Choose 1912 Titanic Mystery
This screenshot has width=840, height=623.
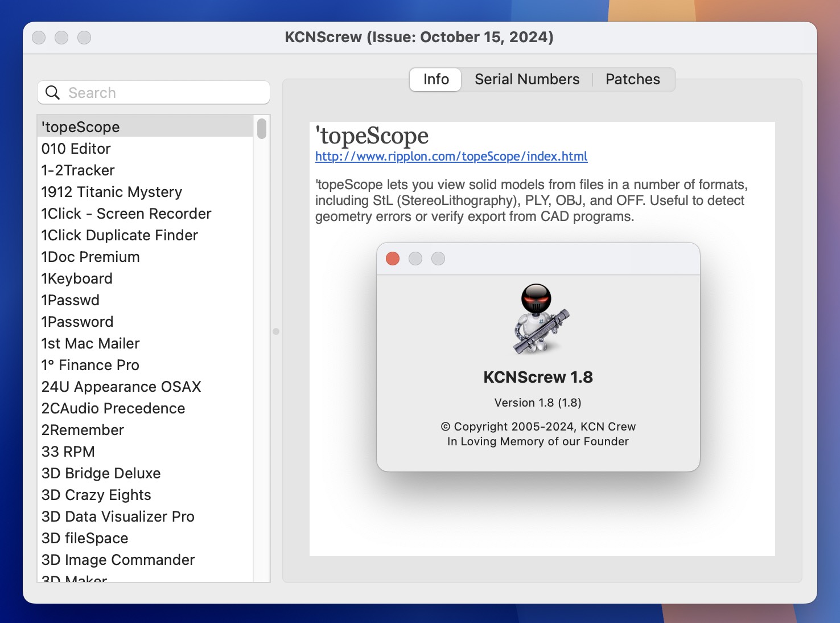click(x=145, y=191)
